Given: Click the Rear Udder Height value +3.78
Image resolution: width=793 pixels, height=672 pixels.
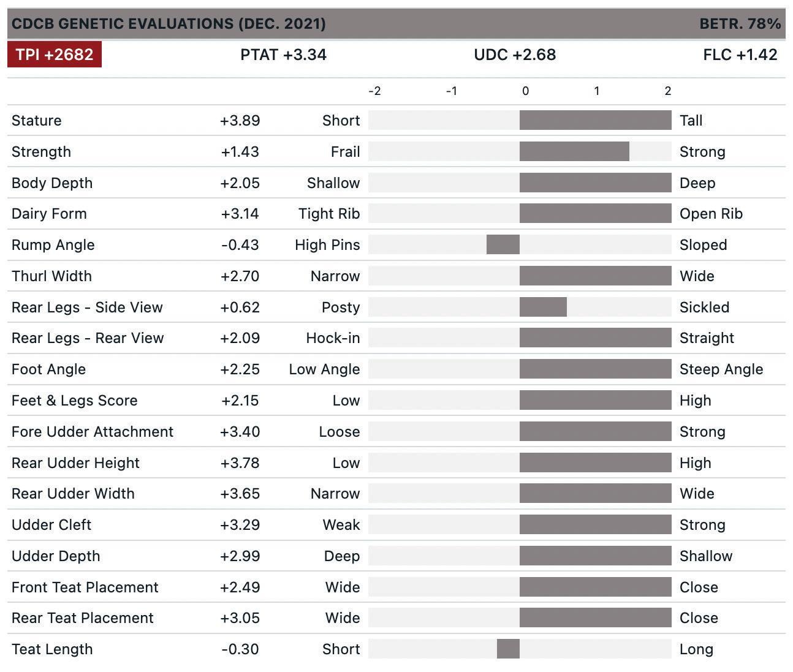Looking at the screenshot, I should coord(240,463).
